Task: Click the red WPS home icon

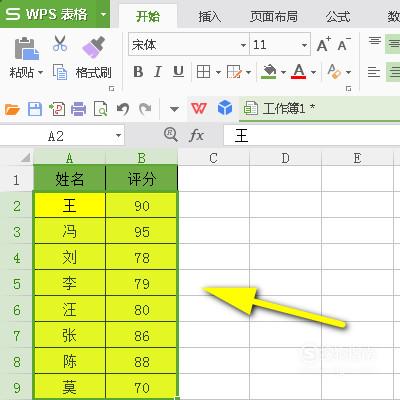Action: 199,108
